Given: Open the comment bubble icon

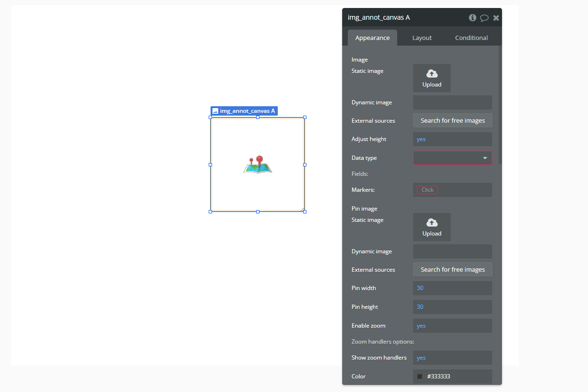Looking at the screenshot, I should [484, 18].
